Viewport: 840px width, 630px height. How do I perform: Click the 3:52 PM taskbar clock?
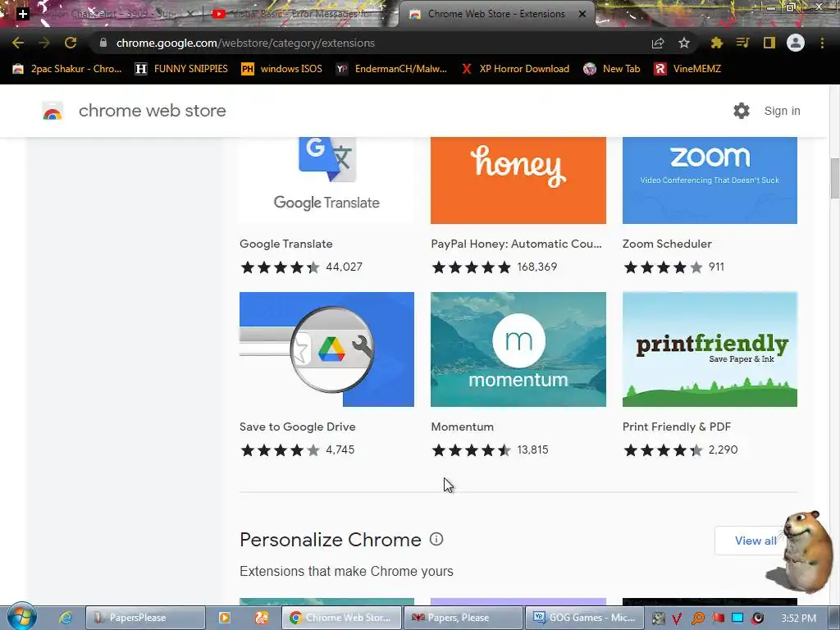[798, 619]
